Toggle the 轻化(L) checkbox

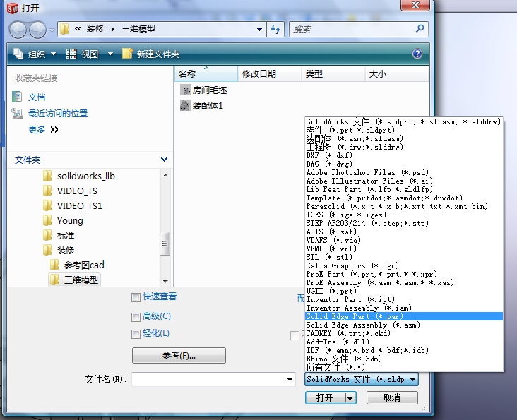[x=136, y=334]
